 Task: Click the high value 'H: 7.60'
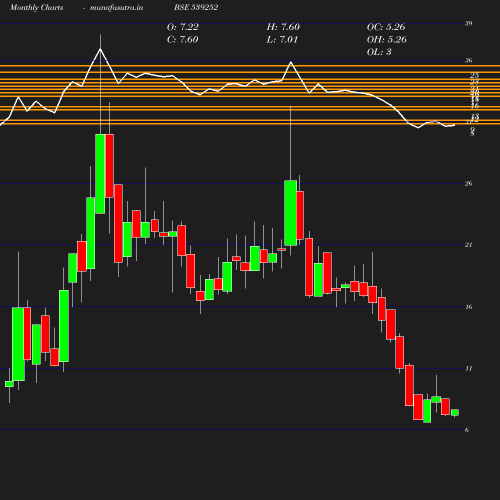[283, 27]
